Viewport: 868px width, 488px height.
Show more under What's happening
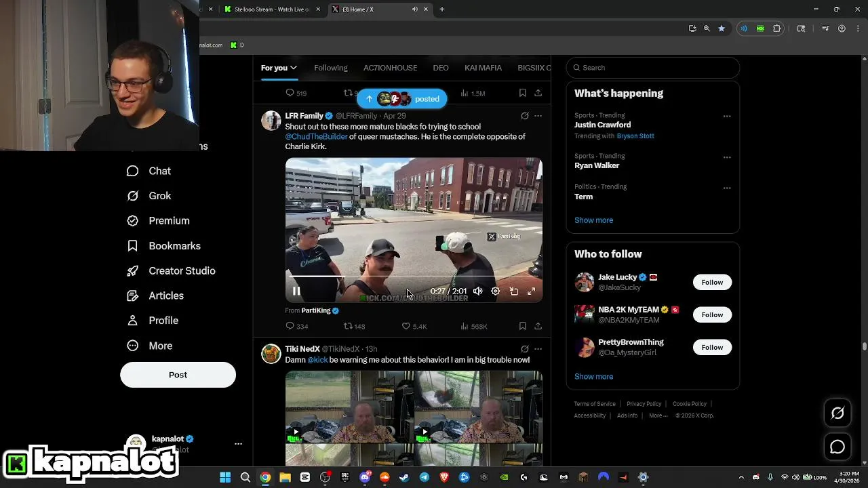593,220
